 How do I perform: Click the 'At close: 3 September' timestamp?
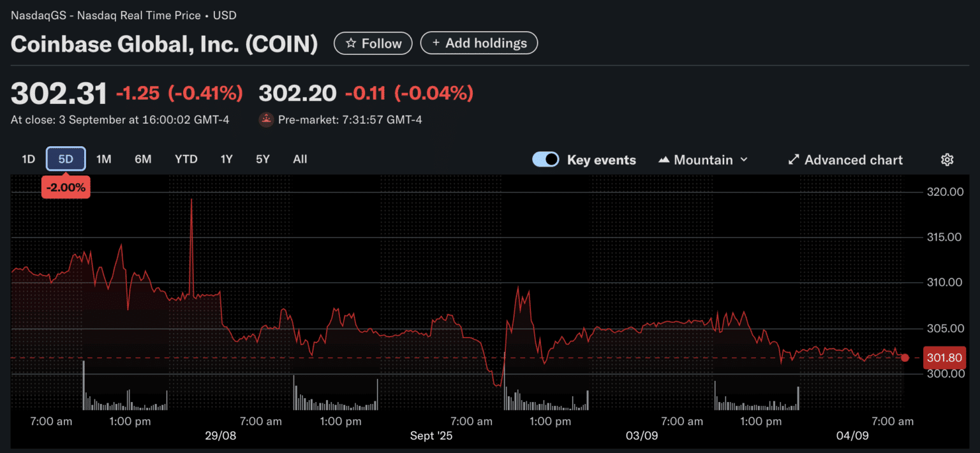(x=120, y=119)
